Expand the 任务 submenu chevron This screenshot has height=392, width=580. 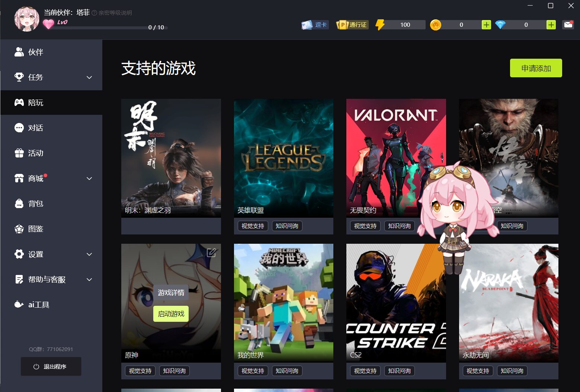coord(89,77)
